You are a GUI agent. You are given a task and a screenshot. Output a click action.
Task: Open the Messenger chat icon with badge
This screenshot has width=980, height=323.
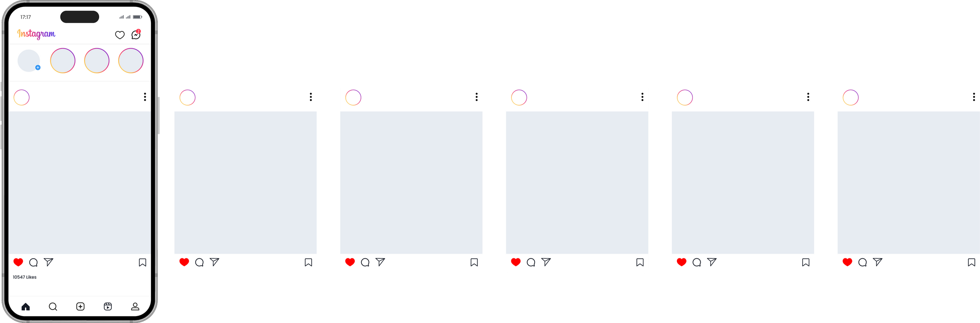pos(136,34)
